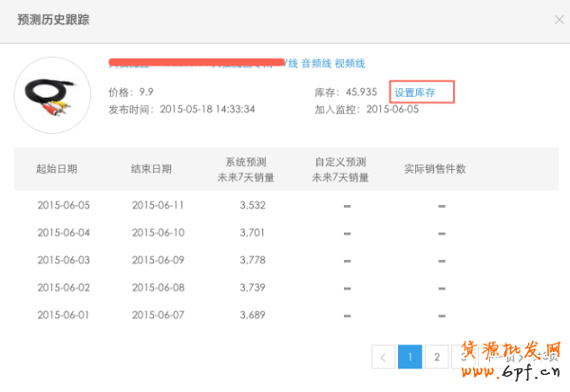Select the row starting 2015-06-05
Image resolution: width=570 pixels, height=392 pixels.
pyautogui.click(x=63, y=205)
